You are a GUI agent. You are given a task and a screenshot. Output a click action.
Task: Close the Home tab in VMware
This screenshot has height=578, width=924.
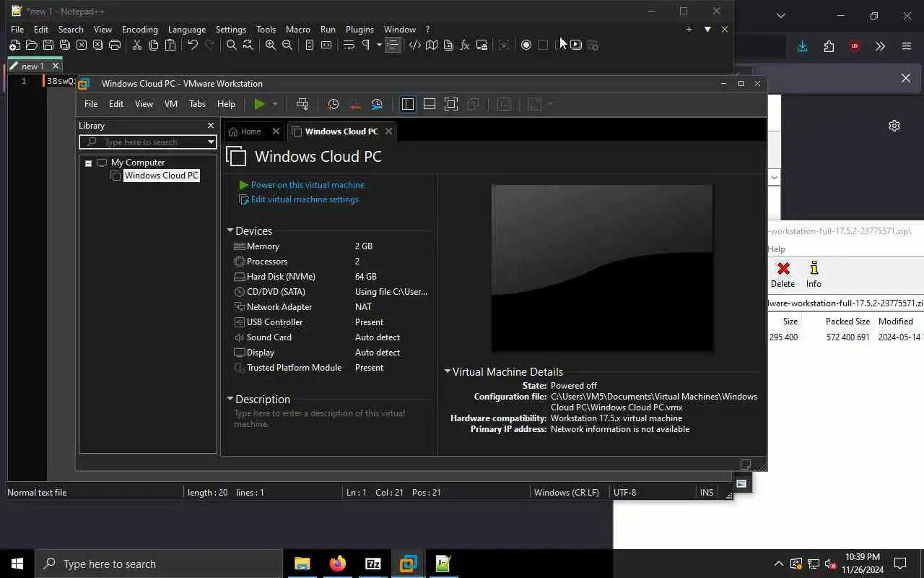coord(276,131)
